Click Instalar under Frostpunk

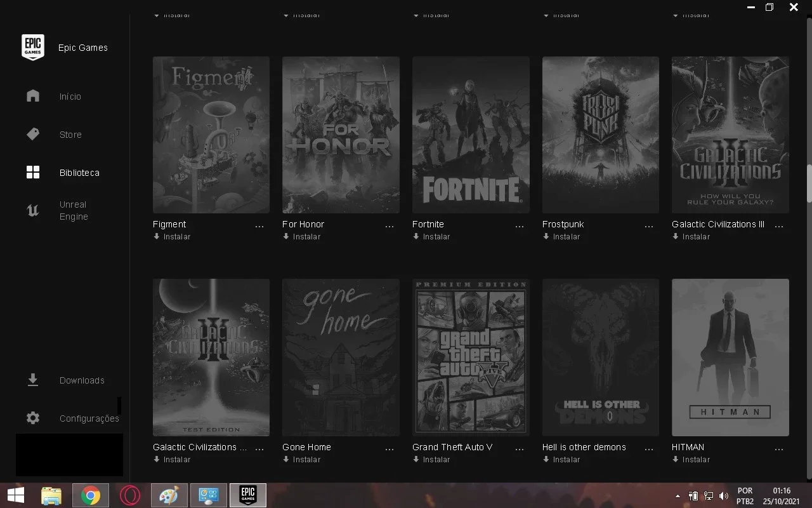566,236
